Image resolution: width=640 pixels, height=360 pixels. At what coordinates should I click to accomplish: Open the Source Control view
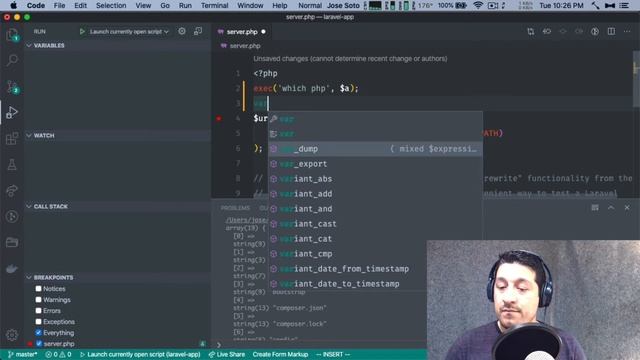pyautogui.click(x=12, y=87)
